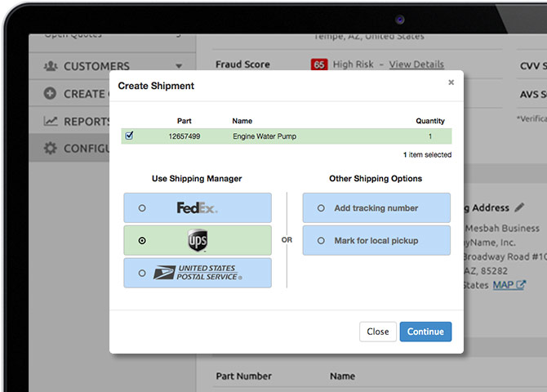The width and height of the screenshot is (547, 392).
Task: Close the Create Shipment dialog with X
Action: tap(451, 82)
